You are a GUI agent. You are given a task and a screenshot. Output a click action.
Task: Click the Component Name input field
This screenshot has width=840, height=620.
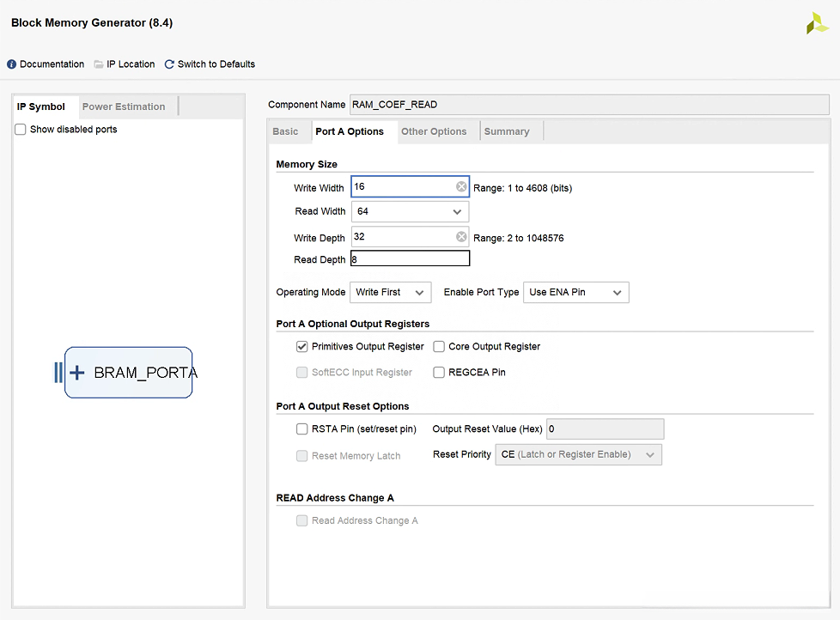[589, 105]
